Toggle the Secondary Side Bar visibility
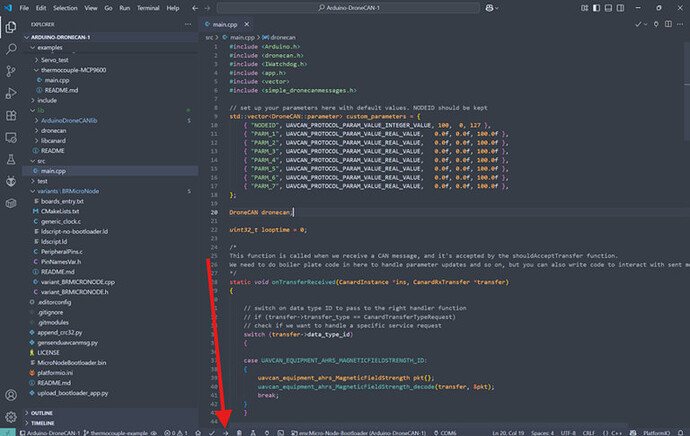This screenshot has width=690, height=436. point(620,8)
